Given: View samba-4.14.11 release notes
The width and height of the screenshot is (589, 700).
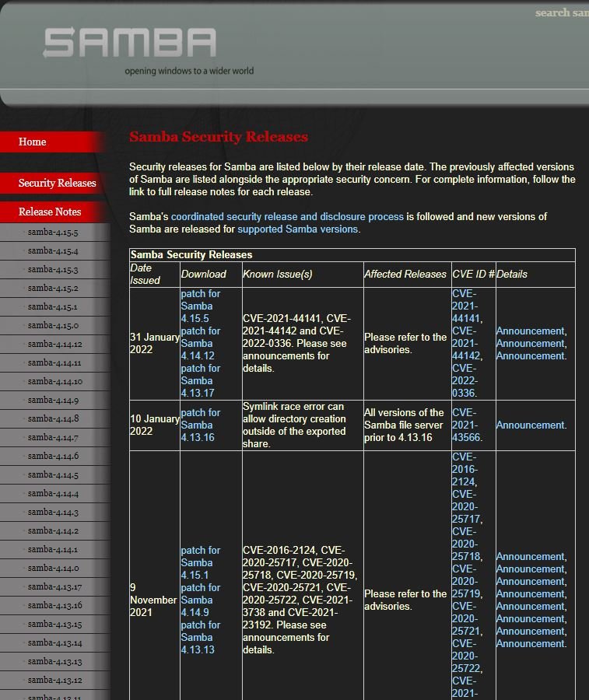Looking at the screenshot, I should pos(54,363).
